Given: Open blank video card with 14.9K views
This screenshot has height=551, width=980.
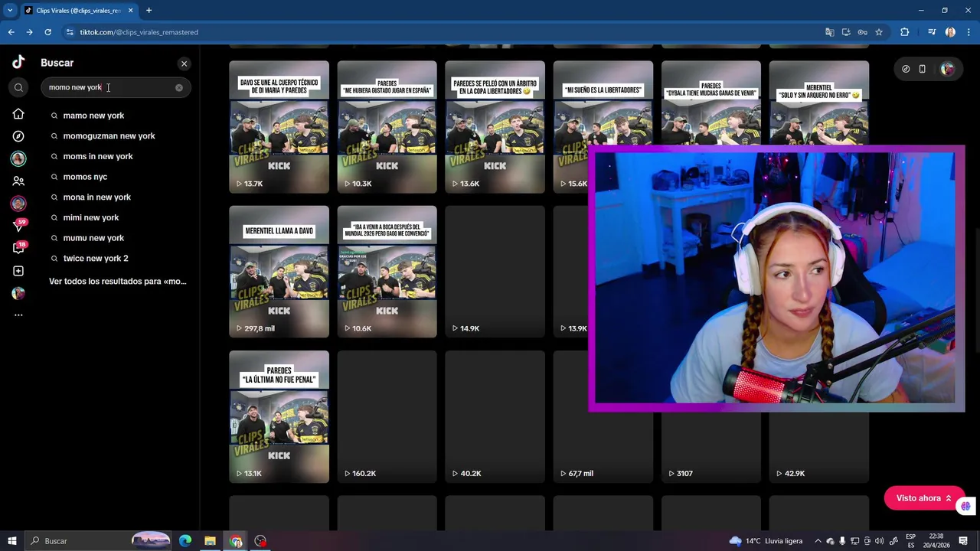Looking at the screenshot, I should (x=495, y=272).
